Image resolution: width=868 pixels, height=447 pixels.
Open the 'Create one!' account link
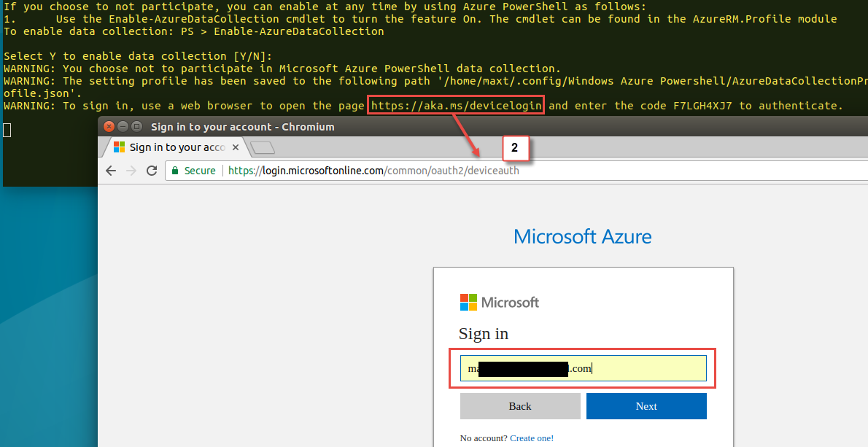click(532, 438)
